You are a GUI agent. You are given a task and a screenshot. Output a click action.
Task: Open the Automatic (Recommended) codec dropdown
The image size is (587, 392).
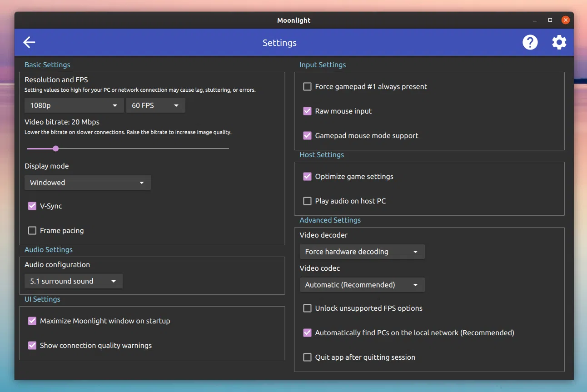(362, 285)
